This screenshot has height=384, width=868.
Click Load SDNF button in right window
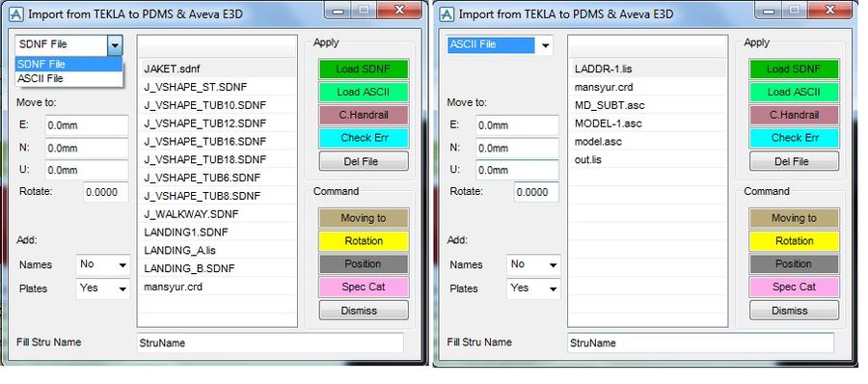tap(794, 69)
